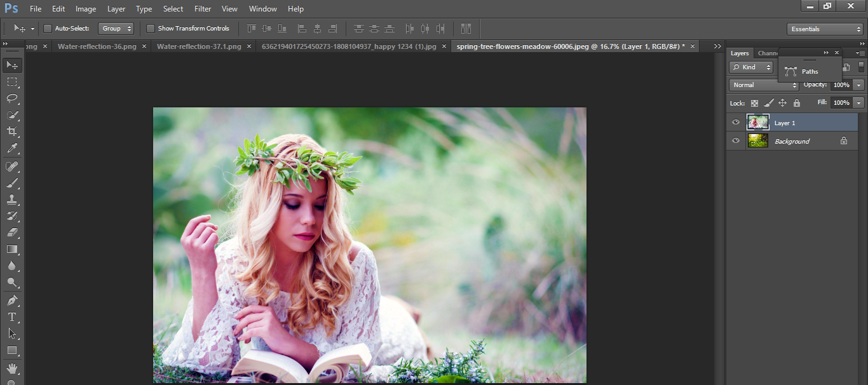Hide Layer 1 using eye icon

pyautogui.click(x=736, y=123)
